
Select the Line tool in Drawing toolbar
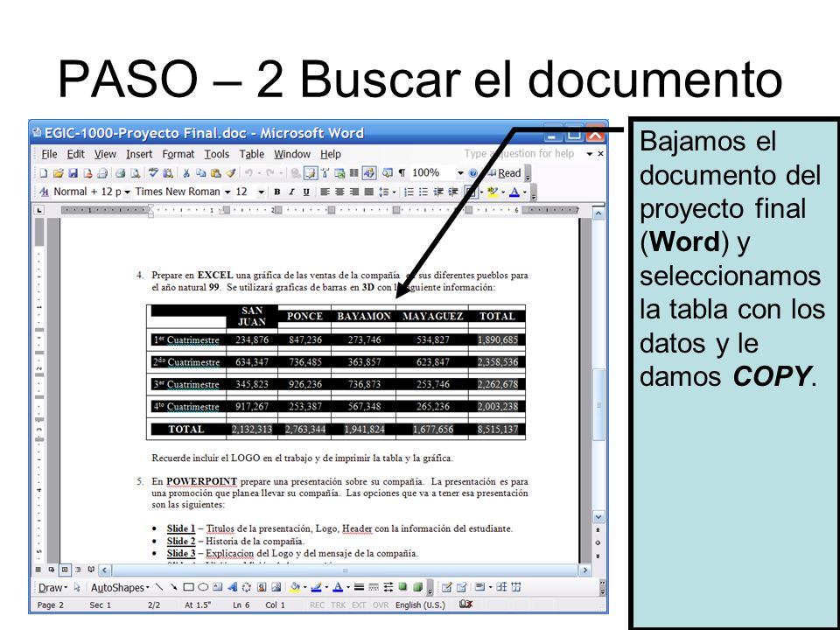click(159, 587)
